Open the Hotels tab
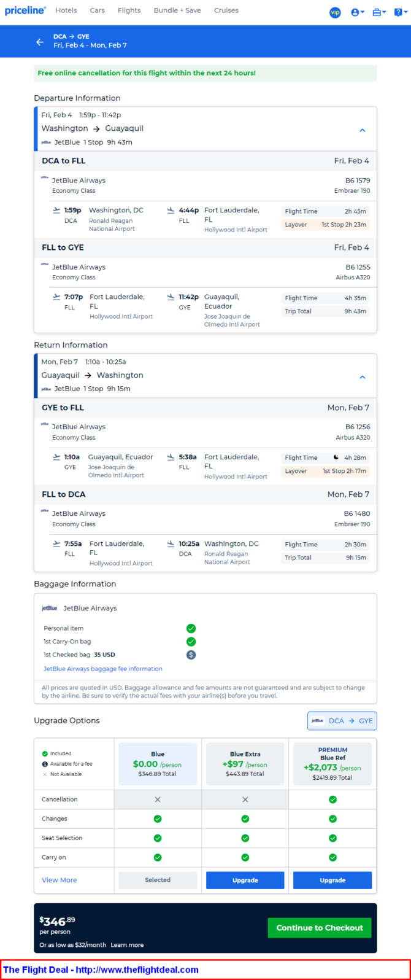The width and height of the screenshot is (411, 980). [x=66, y=10]
